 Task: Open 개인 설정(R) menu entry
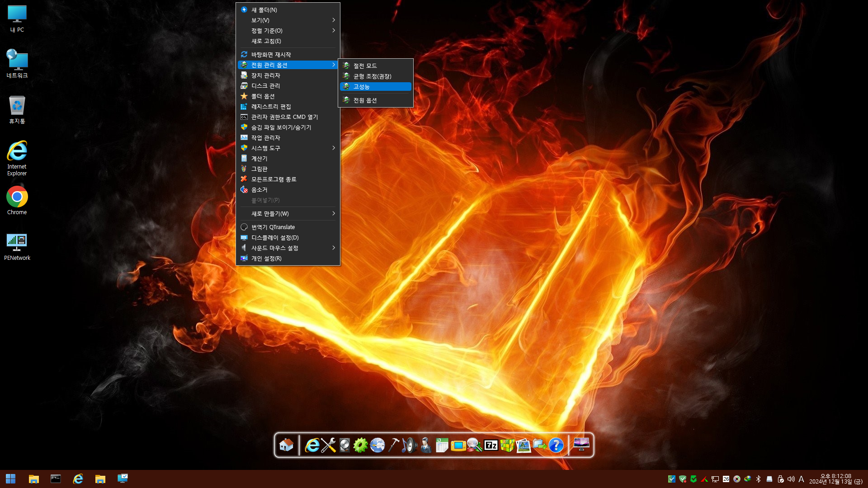(288, 258)
